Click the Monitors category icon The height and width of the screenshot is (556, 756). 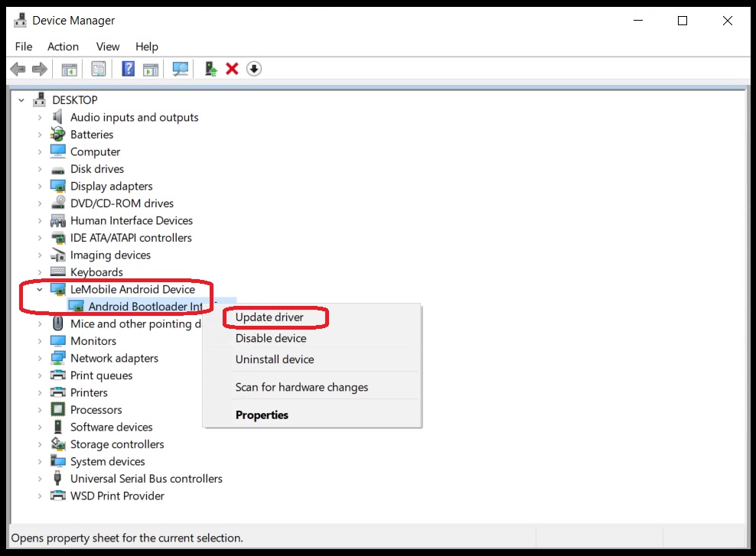pos(58,340)
